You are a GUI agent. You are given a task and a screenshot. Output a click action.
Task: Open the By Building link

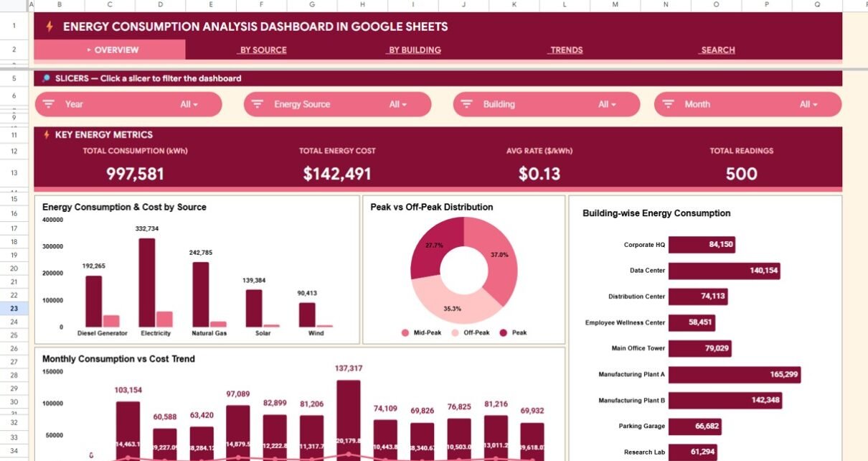tap(414, 50)
